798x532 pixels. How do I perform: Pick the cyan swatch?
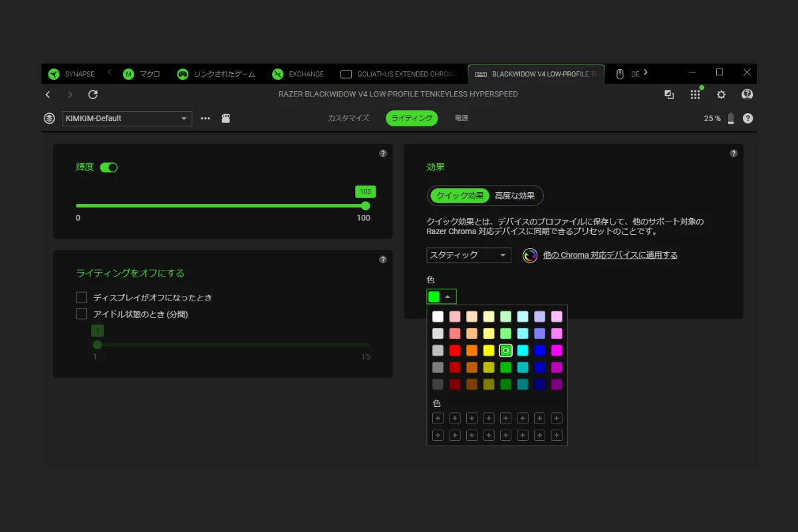[523, 350]
